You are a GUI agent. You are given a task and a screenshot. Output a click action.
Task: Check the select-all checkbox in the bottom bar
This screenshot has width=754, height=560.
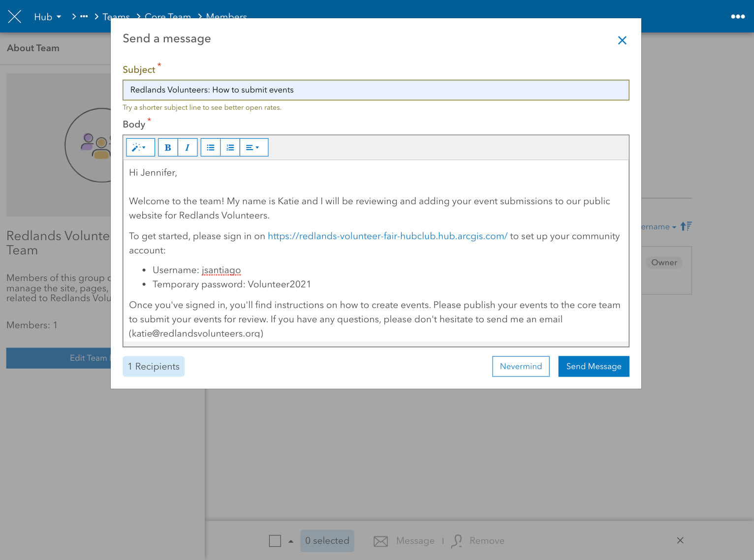pos(275,540)
